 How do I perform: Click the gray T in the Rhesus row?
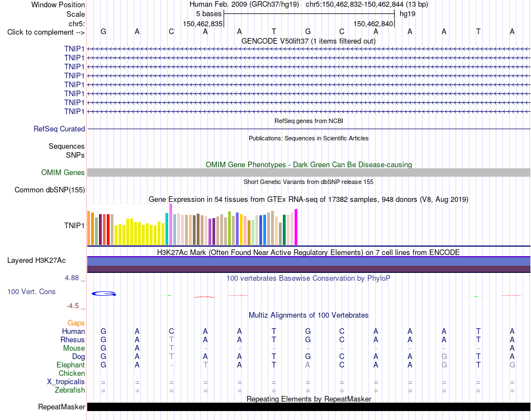[x=172, y=339]
